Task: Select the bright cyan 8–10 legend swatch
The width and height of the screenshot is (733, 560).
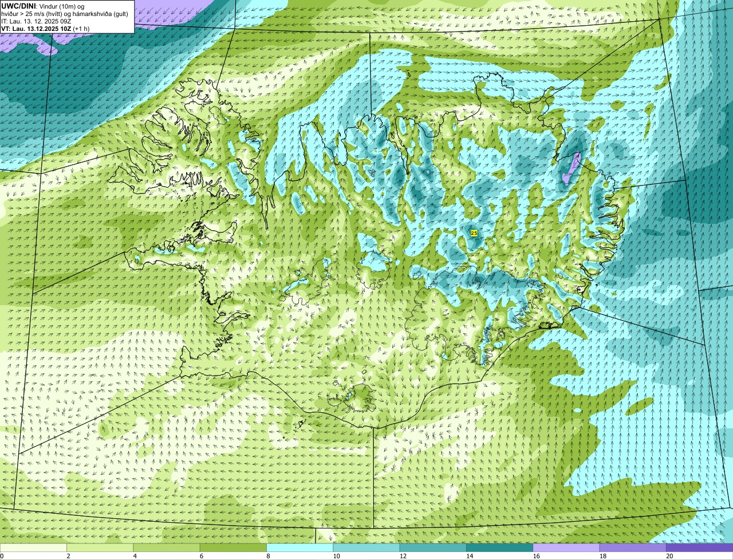Action: pos(300,548)
